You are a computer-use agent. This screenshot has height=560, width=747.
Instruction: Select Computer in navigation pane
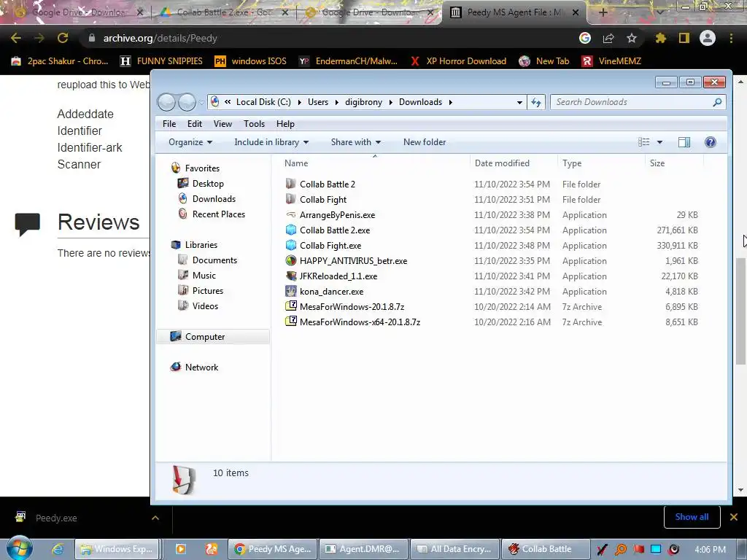coord(212,337)
